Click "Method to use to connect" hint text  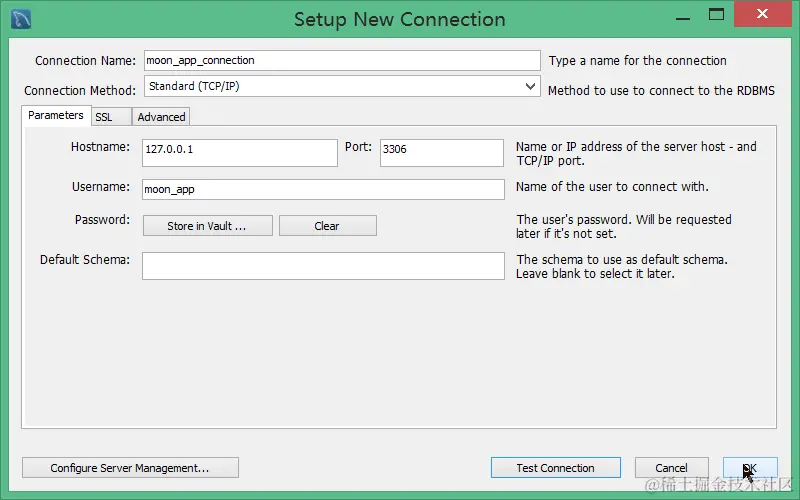coord(661,91)
